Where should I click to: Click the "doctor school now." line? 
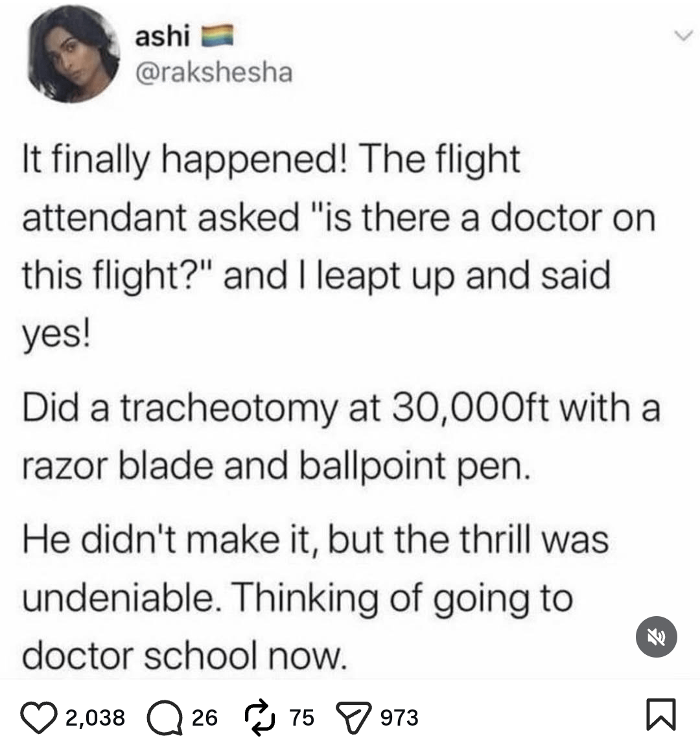tap(183, 656)
